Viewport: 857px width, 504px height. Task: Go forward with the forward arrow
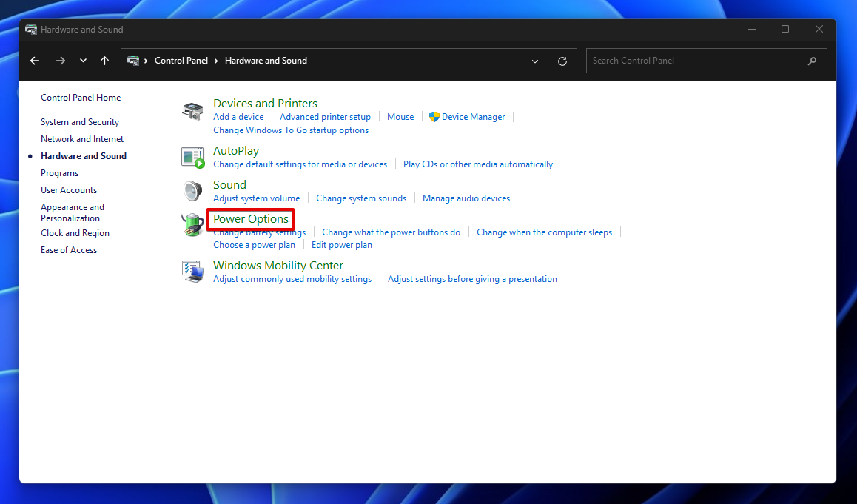click(x=60, y=61)
